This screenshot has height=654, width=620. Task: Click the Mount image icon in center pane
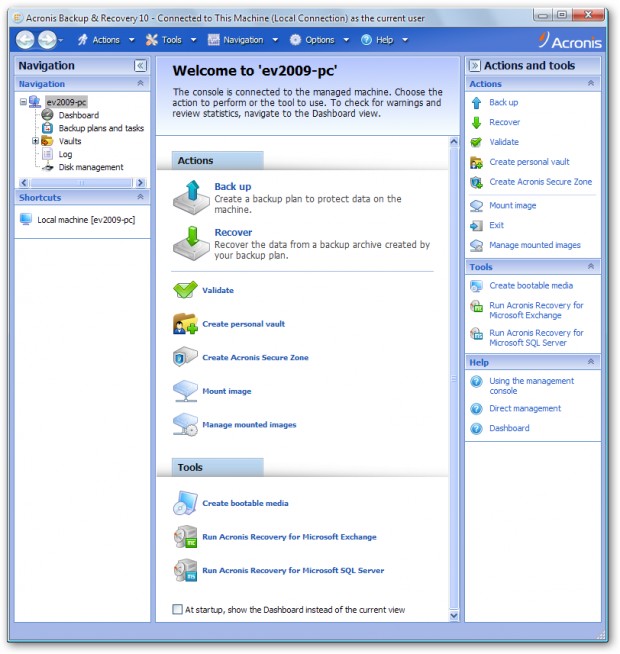(185, 391)
